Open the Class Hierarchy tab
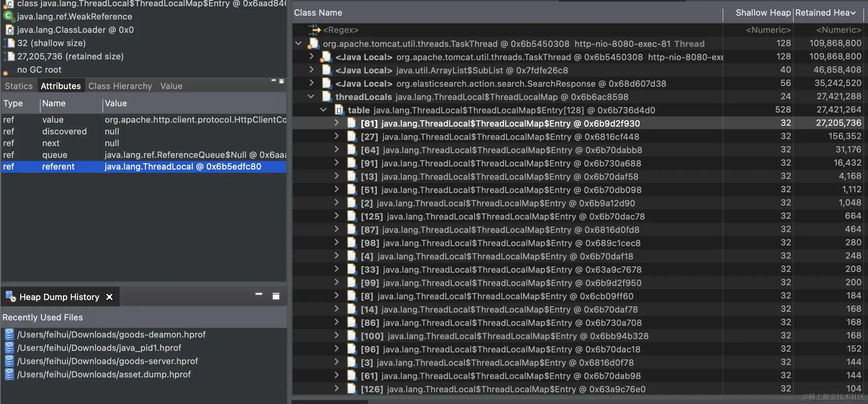Image resolution: width=868 pixels, height=404 pixels. [120, 86]
